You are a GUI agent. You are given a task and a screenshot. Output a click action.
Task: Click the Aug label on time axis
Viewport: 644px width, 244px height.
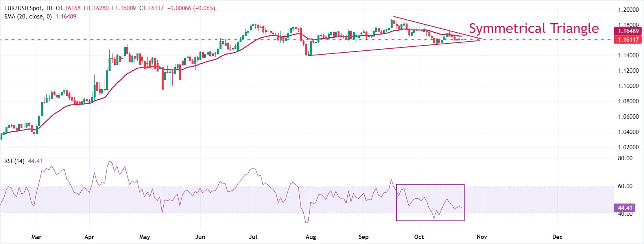311,237
